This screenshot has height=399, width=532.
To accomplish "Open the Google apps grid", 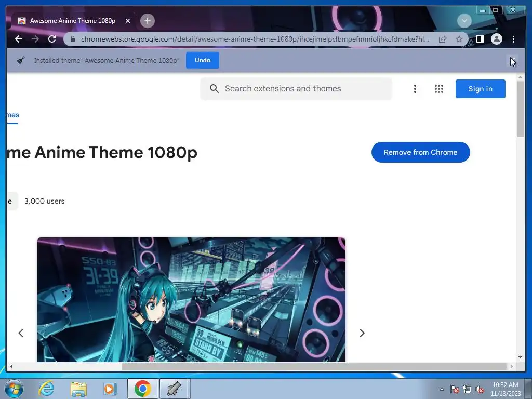I will [438, 89].
